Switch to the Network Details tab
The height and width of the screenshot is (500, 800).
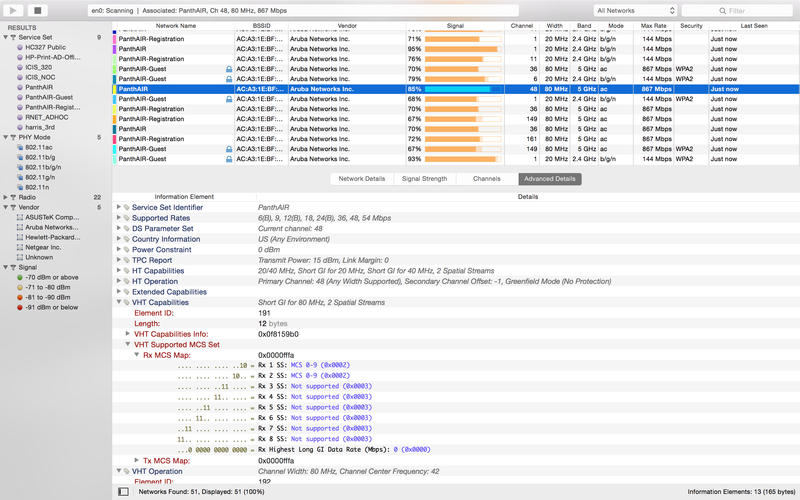point(361,179)
